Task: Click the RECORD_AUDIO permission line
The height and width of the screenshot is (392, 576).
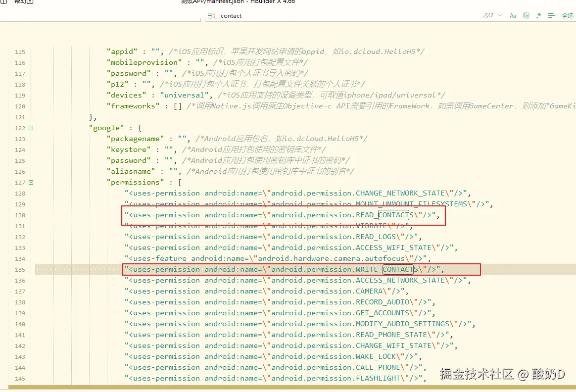Action: click(x=280, y=302)
